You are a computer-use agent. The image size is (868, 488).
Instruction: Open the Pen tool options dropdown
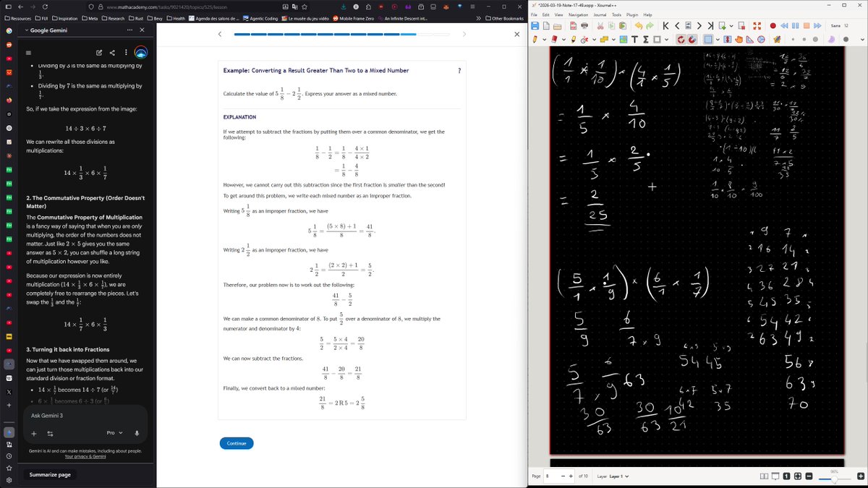coord(545,40)
